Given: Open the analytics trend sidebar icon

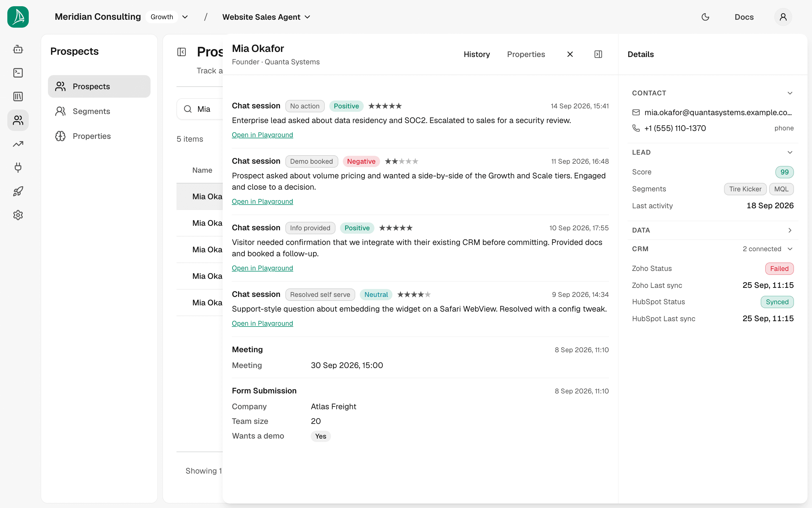Looking at the screenshot, I should pos(18,144).
